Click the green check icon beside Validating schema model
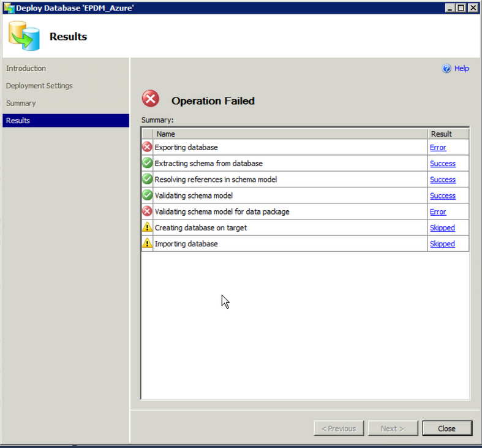 [x=147, y=195]
